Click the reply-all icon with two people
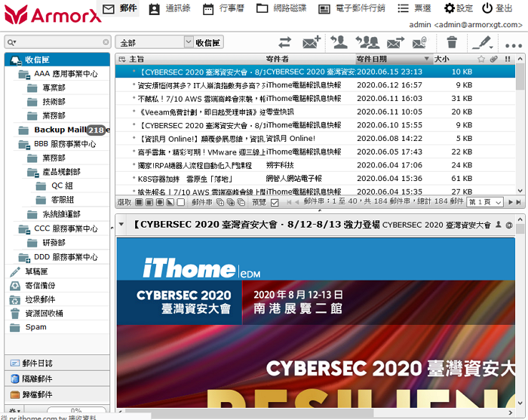Viewport: 528px width, 420px height. point(367,42)
